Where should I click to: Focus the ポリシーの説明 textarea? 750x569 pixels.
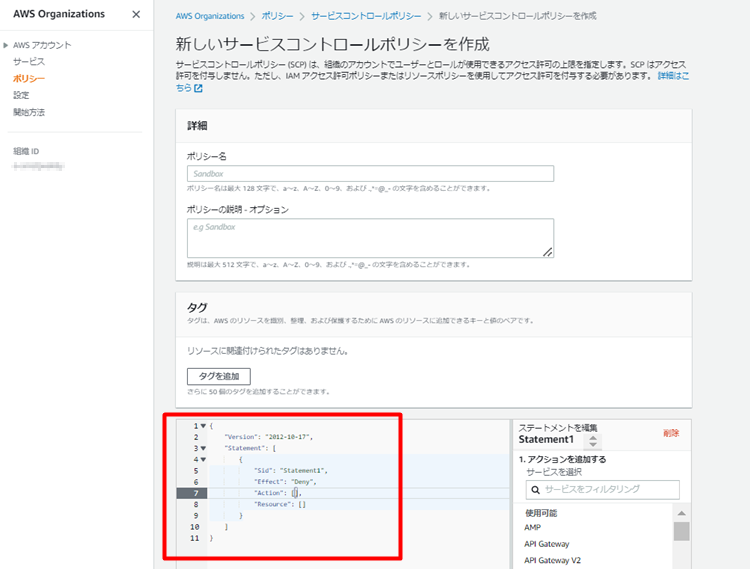point(370,238)
